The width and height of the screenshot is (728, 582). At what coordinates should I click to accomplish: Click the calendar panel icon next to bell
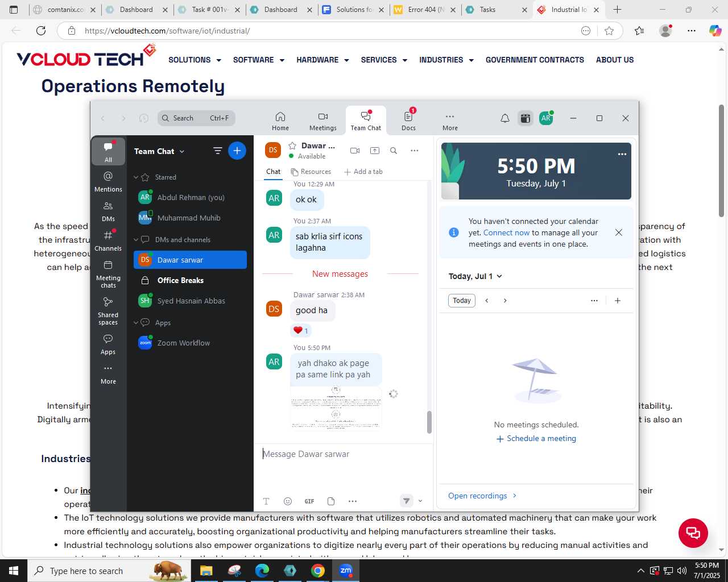[x=526, y=118]
